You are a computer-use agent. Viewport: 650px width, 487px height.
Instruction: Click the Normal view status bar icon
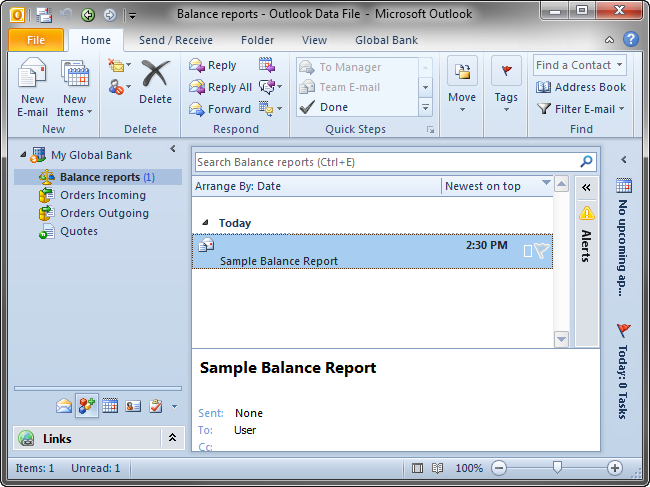[417, 468]
